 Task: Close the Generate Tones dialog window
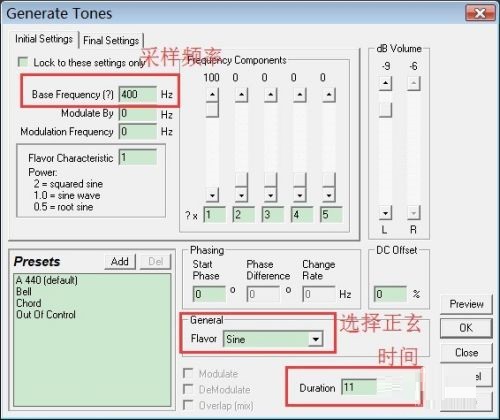(x=480, y=13)
